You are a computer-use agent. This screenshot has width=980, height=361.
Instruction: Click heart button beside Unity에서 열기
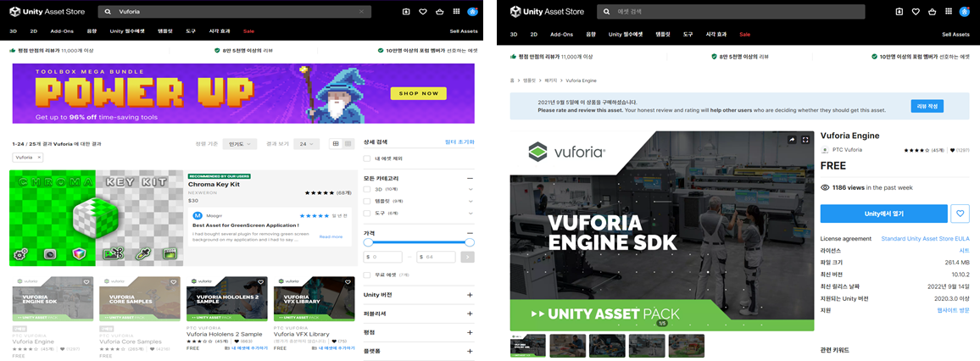(x=960, y=214)
